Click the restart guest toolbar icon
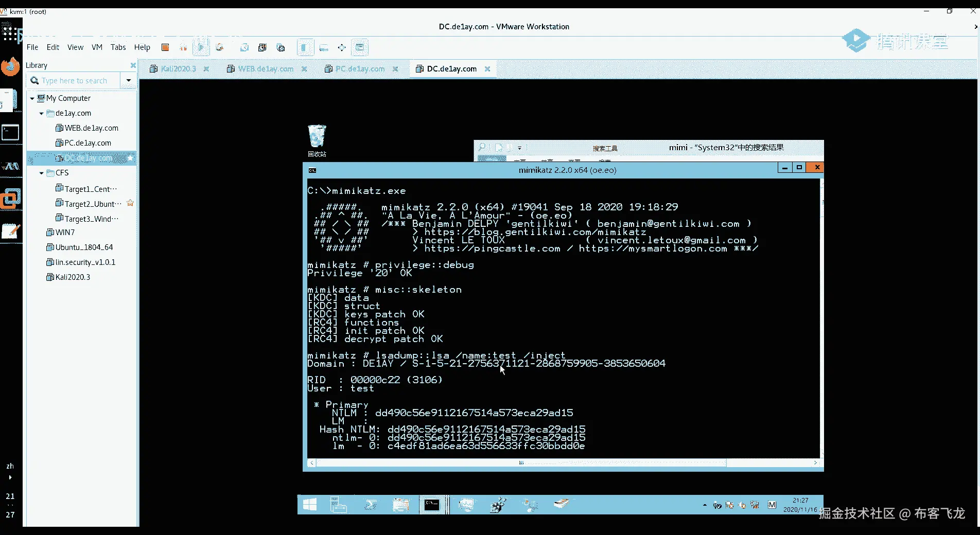Screen dimensions: 980x535 (220, 47)
